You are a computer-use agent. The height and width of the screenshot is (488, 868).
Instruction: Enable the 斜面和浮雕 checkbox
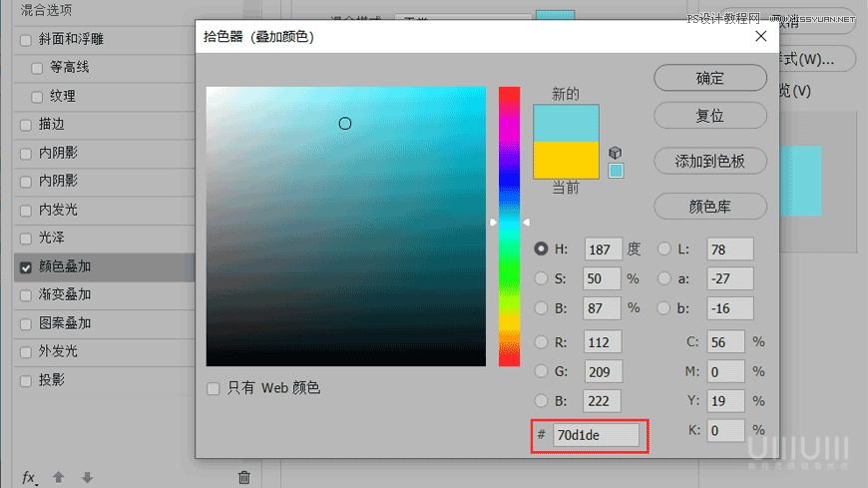26,41
